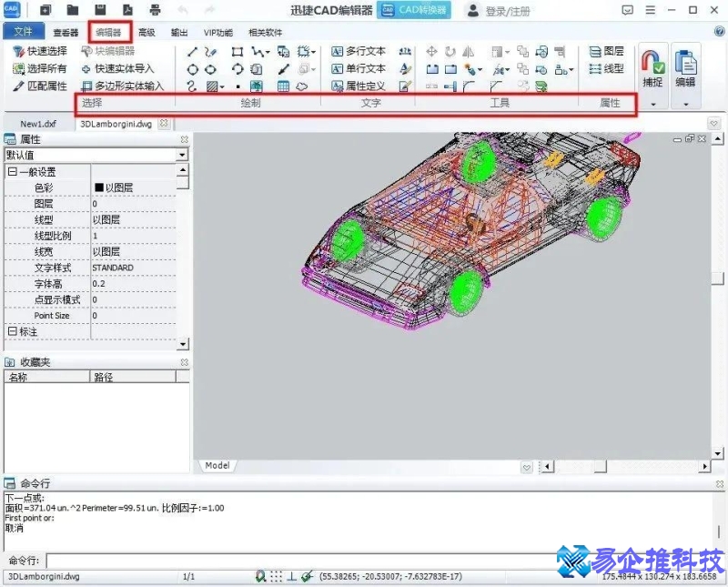Image resolution: width=728 pixels, height=587 pixels.
Task: Select the Model layout tab
Action: coord(217,465)
